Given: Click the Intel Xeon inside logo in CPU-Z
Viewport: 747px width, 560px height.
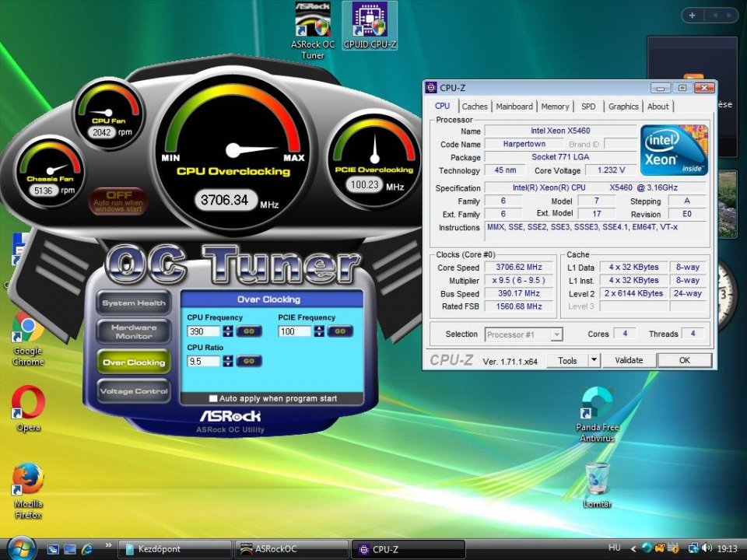Looking at the screenshot, I should coord(674,150).
